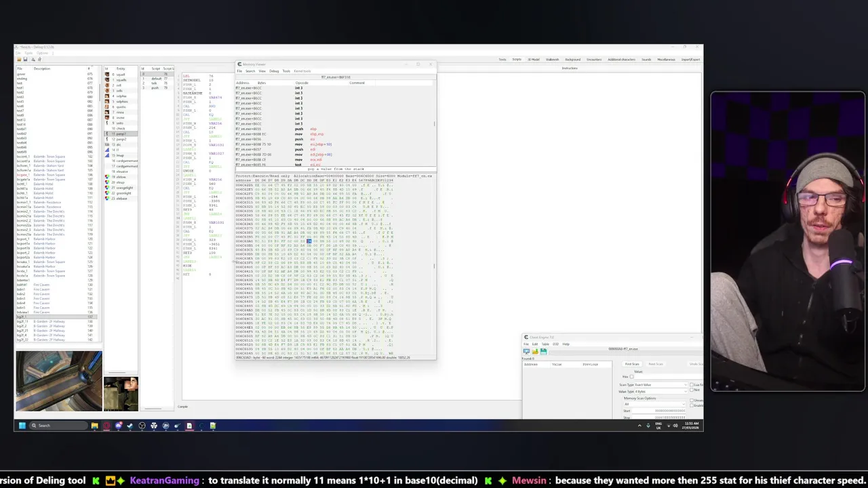The image size is (868, 488).
Task: Click Deling's save floppy disk icon
Action: 25,60
